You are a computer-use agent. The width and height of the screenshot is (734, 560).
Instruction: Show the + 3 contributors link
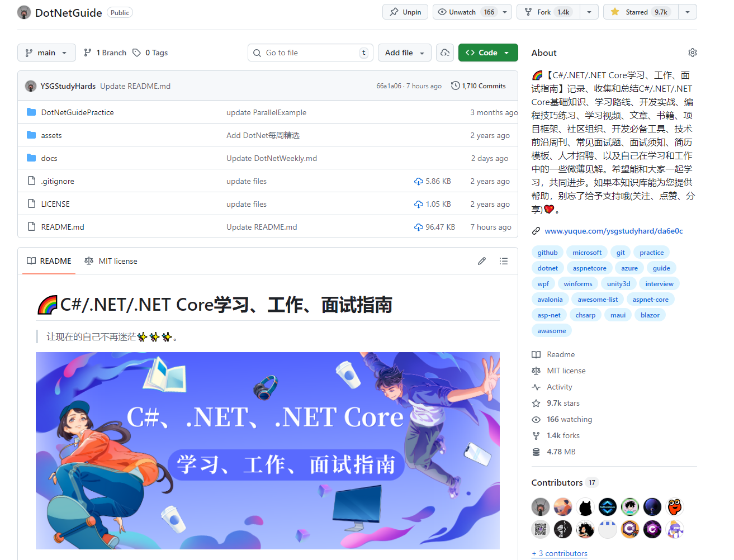pos(560,553)
